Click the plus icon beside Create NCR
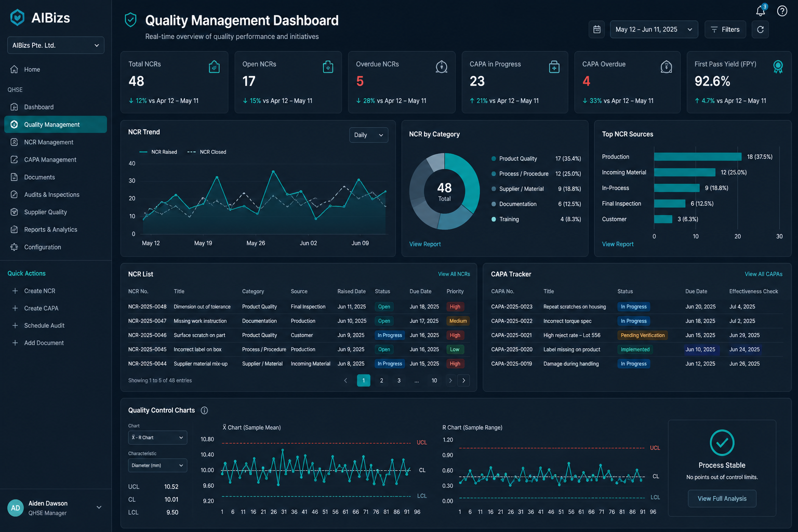Image resolution: width=798 pixels, height=532 pixels. tap(15, 291)
